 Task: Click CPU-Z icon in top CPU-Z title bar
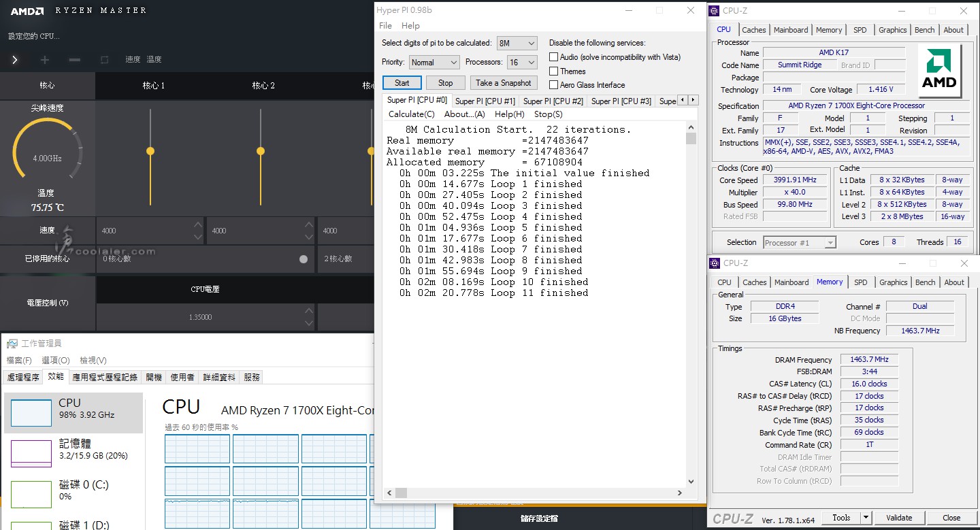tap(715, 11)
